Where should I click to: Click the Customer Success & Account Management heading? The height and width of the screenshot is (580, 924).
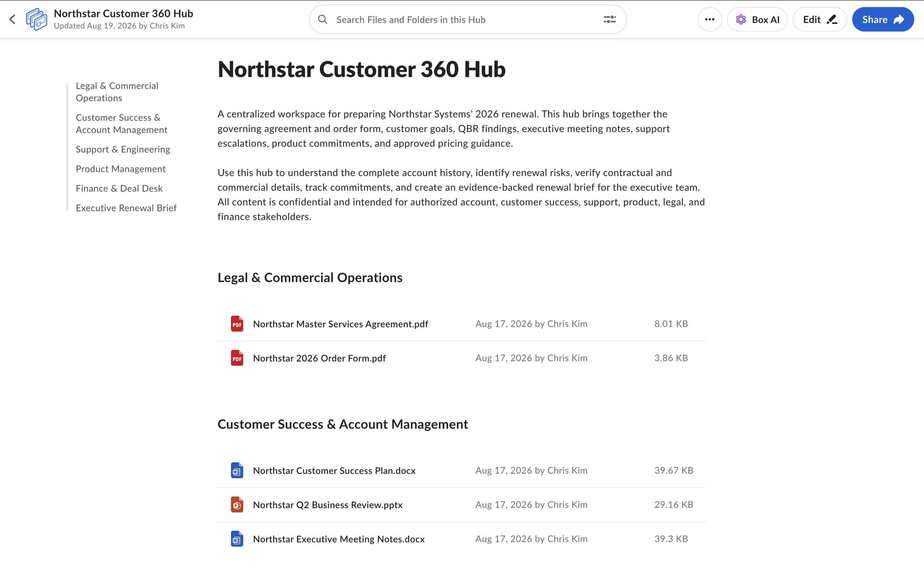pos(343,424)
